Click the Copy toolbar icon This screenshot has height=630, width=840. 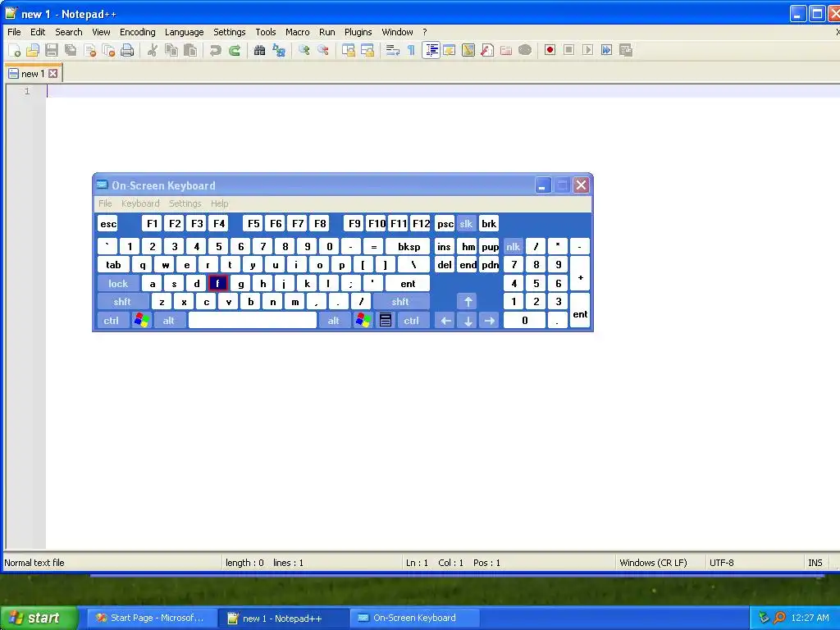pyautogui.click(x=171, y=50)
